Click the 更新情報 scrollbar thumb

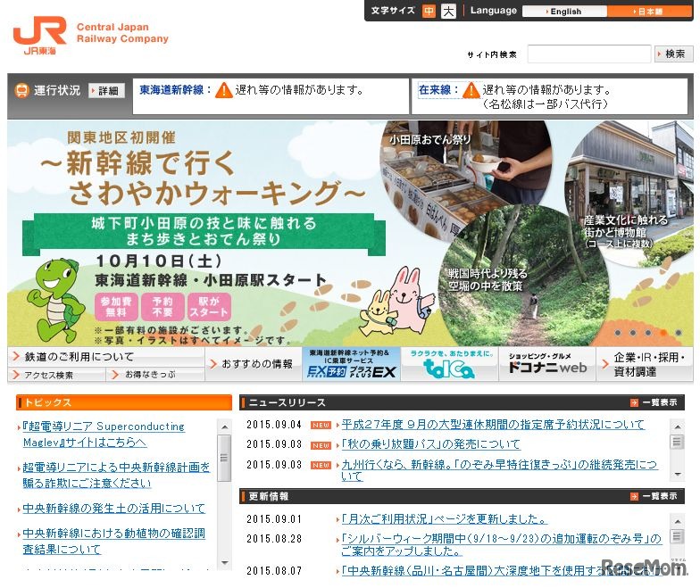(677, 536)
